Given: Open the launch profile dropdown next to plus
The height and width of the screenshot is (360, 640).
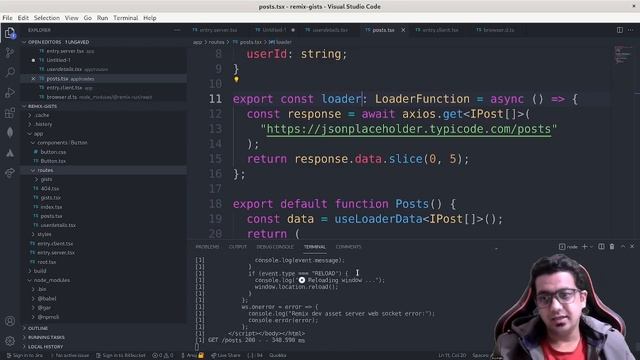Looking at the screenshot, I should 591,247.
